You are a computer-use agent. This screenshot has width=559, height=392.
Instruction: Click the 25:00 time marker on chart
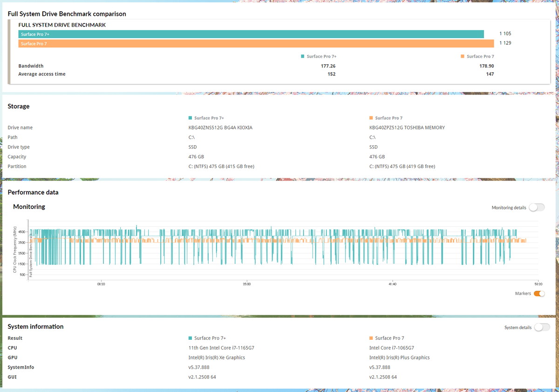click(246, 284)
